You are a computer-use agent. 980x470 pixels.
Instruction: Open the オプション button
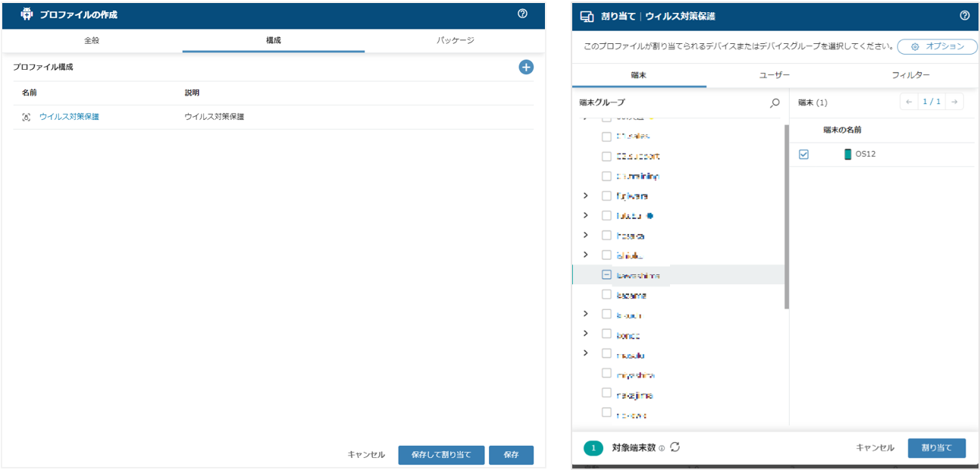[938, 46]
